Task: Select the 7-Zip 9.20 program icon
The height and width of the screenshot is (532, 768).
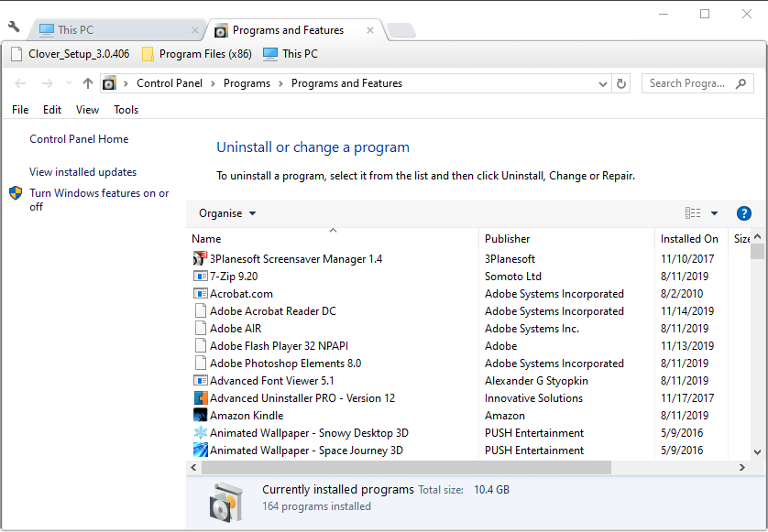Action: pyautogui.click(x=201, y=276)
